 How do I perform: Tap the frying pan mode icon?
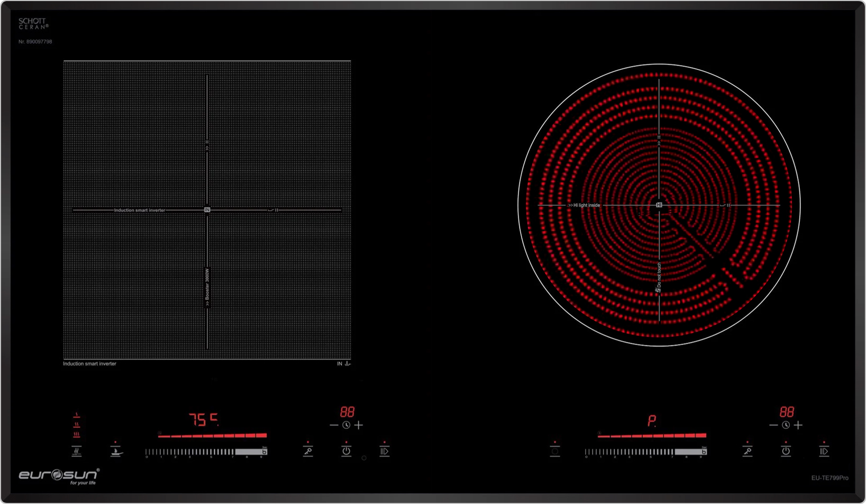(116, 451)
